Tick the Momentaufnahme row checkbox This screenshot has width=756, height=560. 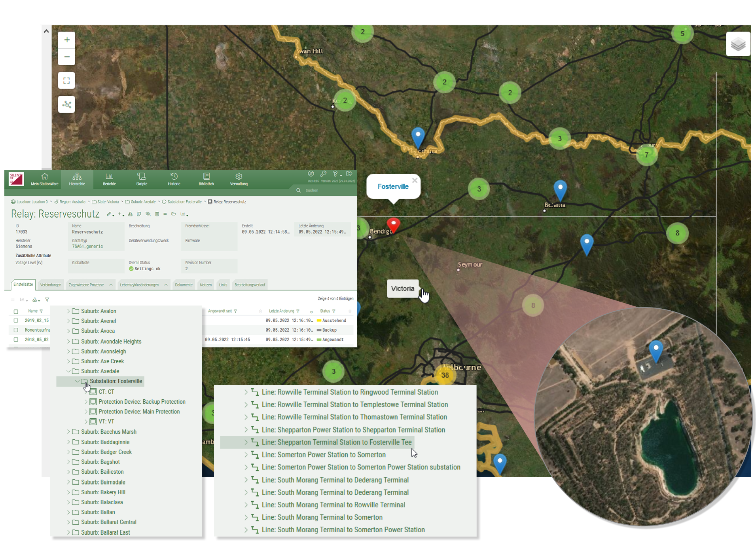click(16, 330)
